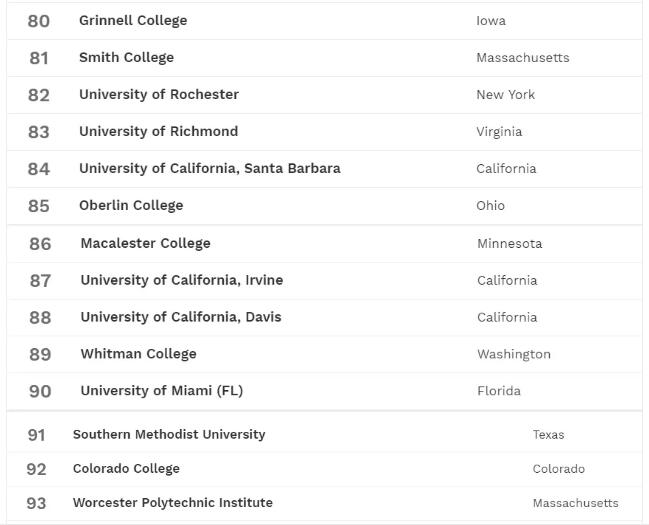Click the Minnesota state label
The image size is (649, 525).
tap(510, 243)
